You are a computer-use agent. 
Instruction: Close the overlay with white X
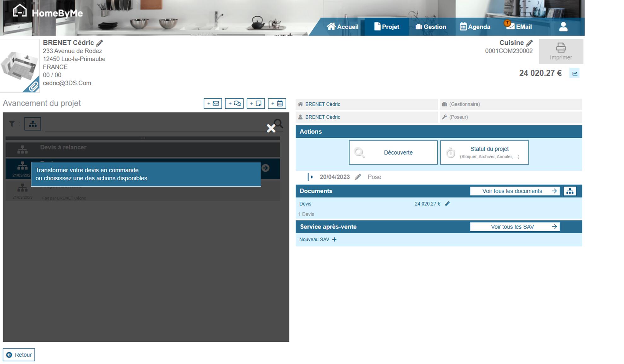click(271, 128)
